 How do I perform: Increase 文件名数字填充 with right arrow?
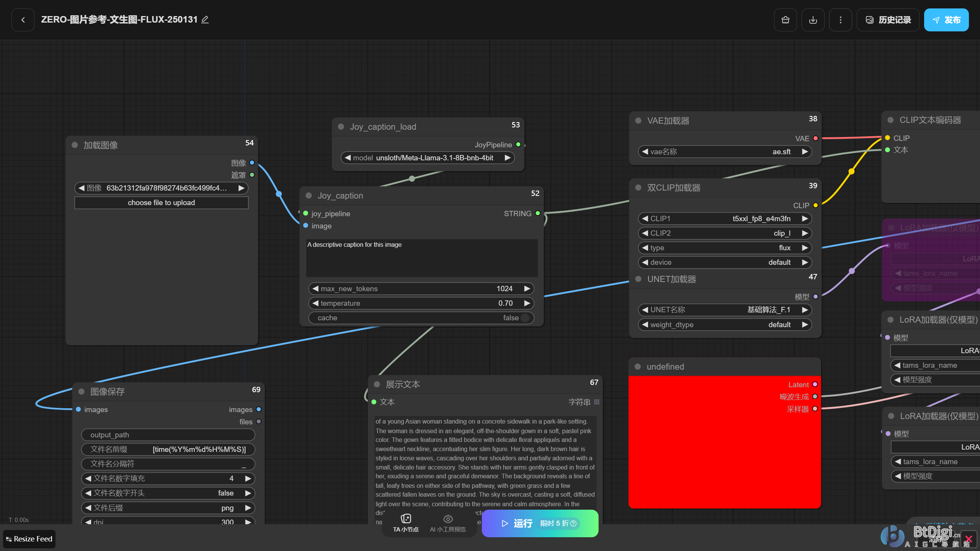(248, 478)
